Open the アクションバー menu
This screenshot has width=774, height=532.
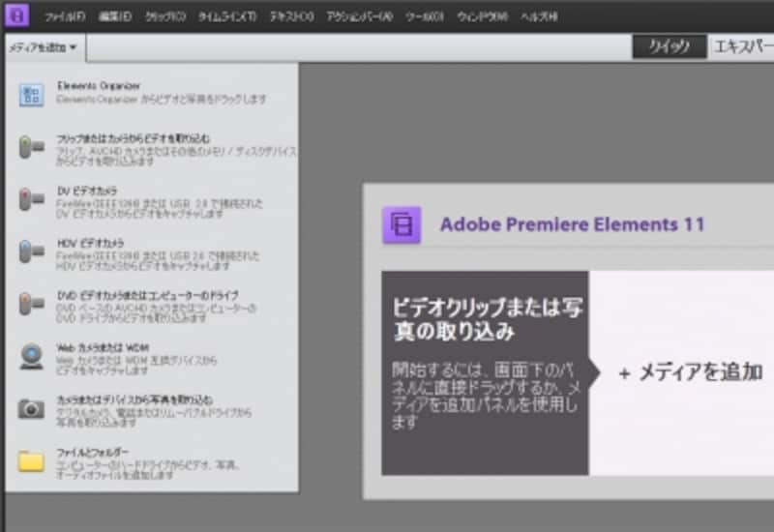pos(359,16)
